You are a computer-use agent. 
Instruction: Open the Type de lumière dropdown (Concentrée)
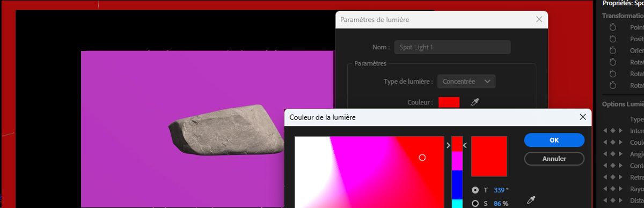pos(466,81)
